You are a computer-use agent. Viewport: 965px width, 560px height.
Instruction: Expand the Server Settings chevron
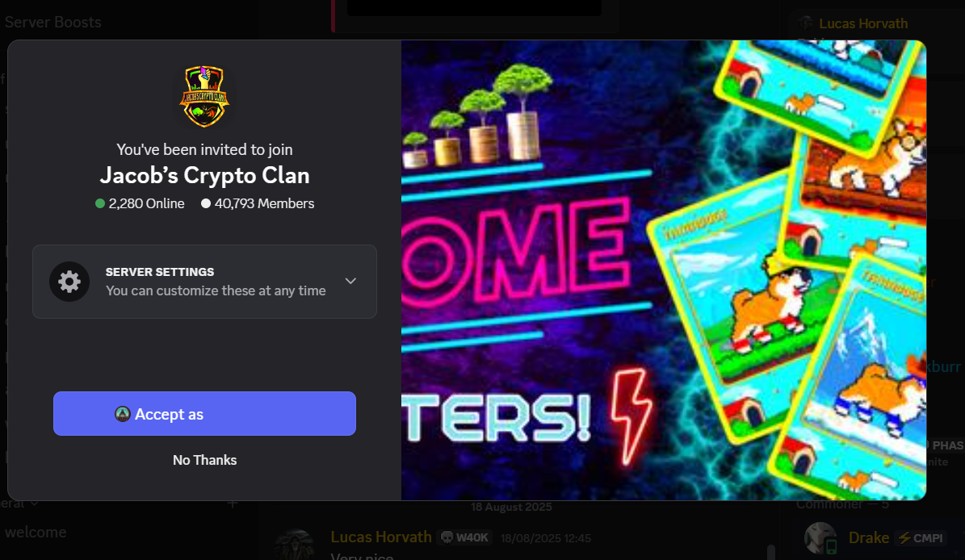tap(350, 281)
